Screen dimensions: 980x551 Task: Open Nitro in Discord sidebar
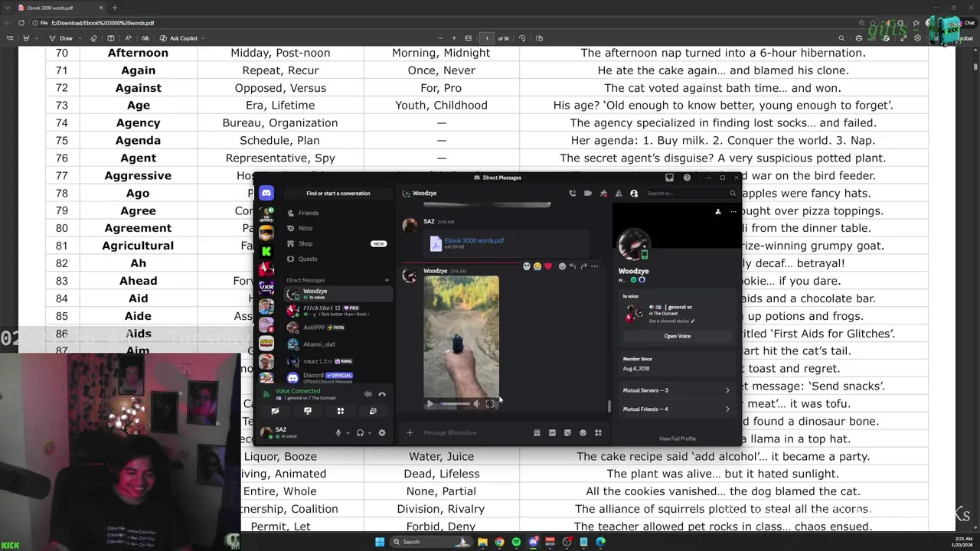point(338,228)
